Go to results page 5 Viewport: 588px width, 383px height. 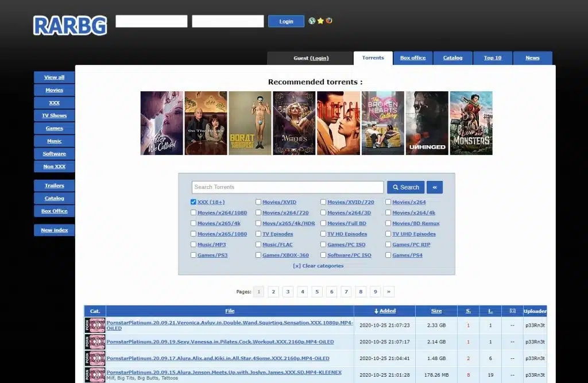tap(317, 292)
